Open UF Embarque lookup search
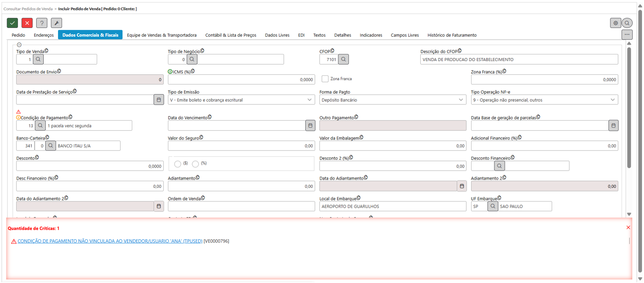The image size is (644, 283). 492,206
